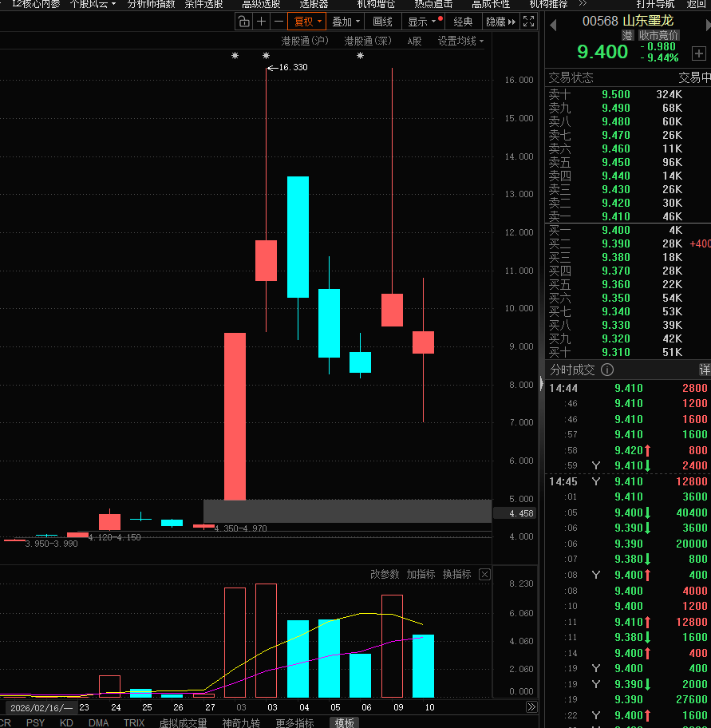711x728 pixels.
Task: Click info icon beside 分时成交
Action: [x=607, y=370]
